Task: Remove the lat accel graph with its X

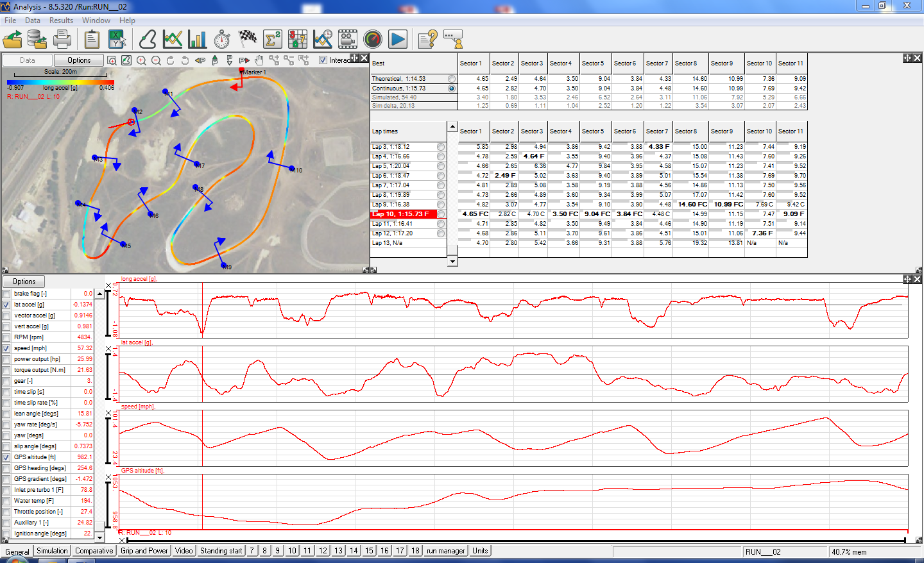Action: (108, 350)
